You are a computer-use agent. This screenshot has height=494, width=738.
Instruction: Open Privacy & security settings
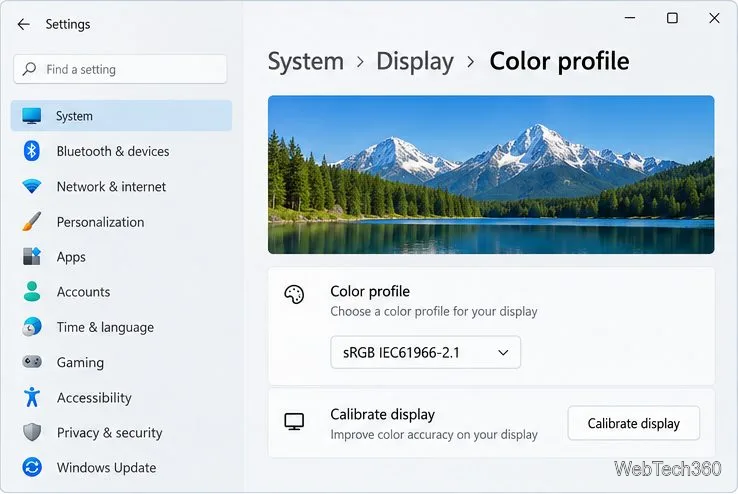tap(121, 432)
